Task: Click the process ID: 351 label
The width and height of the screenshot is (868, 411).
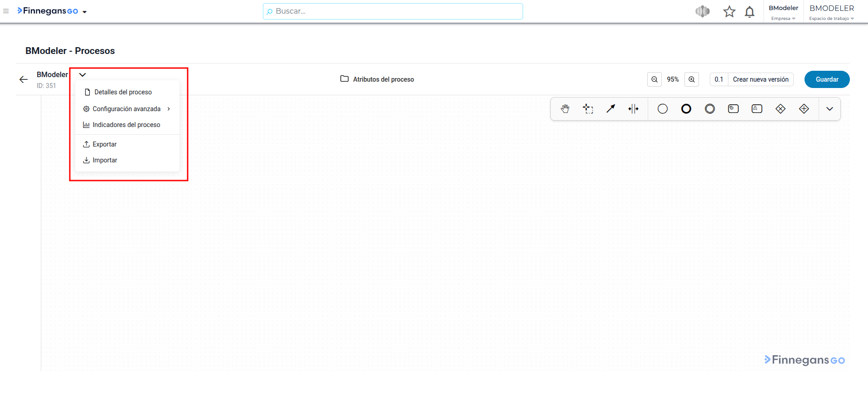Action: pos(46,86)
